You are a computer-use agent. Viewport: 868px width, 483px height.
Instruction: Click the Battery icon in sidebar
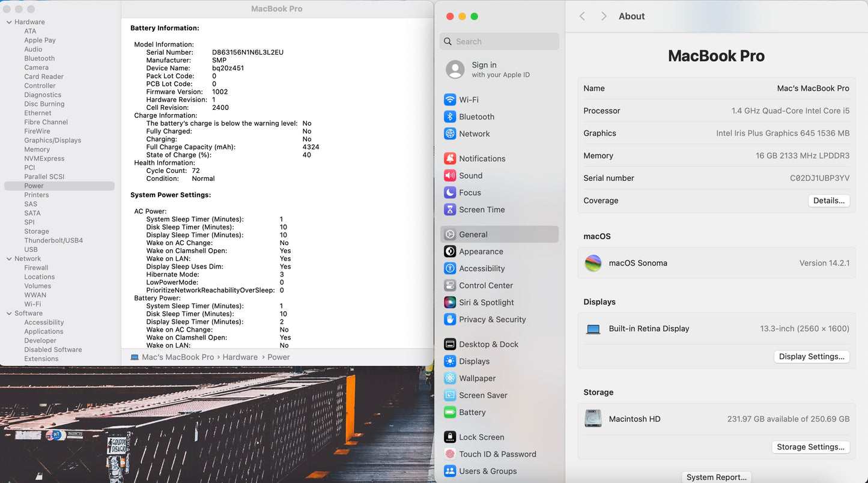(449, 413)
